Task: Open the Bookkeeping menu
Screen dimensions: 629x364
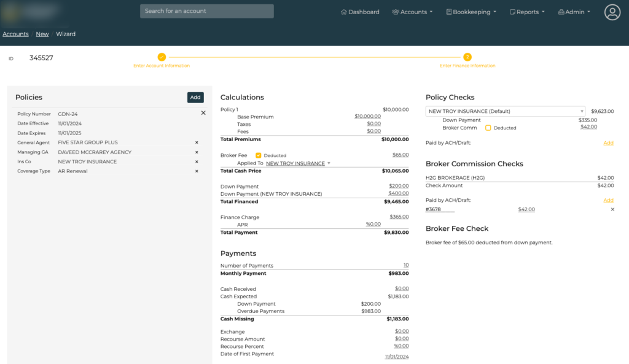Action: pos(471,12)
